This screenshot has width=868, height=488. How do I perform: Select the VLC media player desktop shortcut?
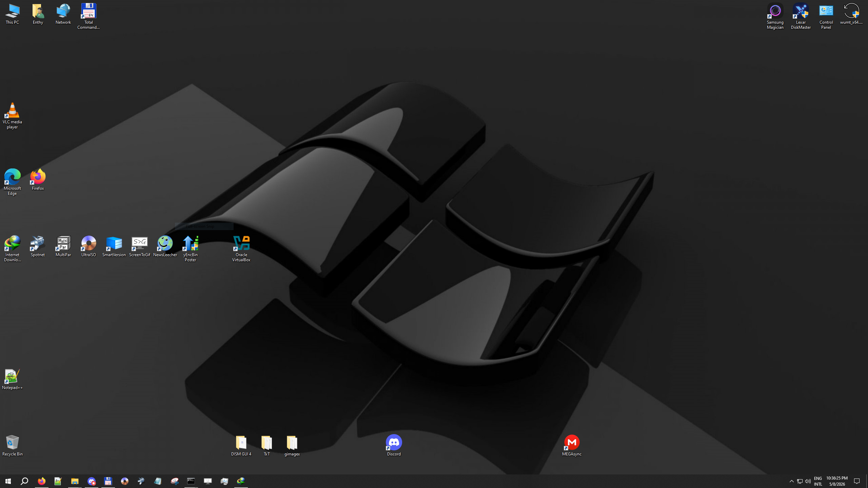(x=12, y=116)
